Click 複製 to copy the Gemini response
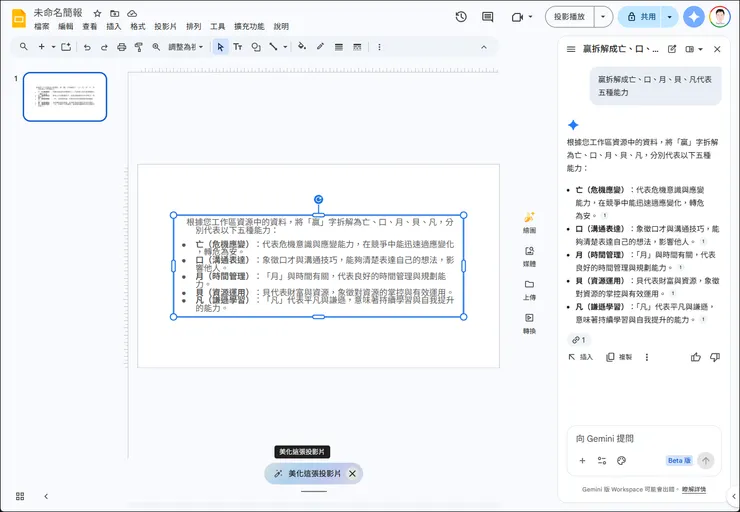740x512 pixels. [619, 357]
